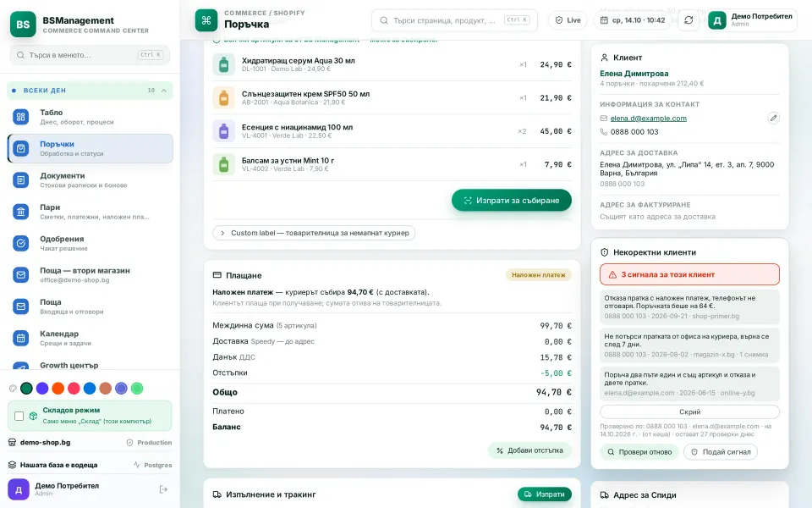Click the demo-shop.bg store icon
Image resolution: width=812 pixels, height=508 pixels.
coord(13,443)
